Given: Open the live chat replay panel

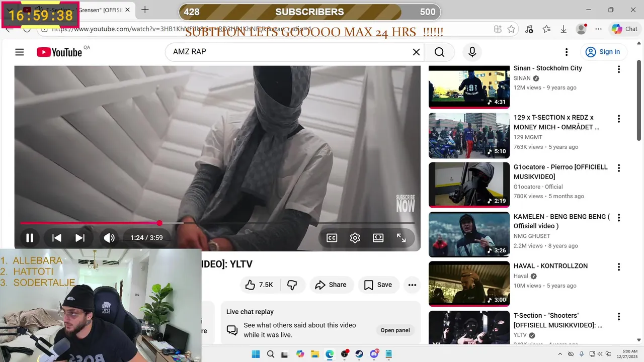Looking at the screenshot, I should (395, 330).
